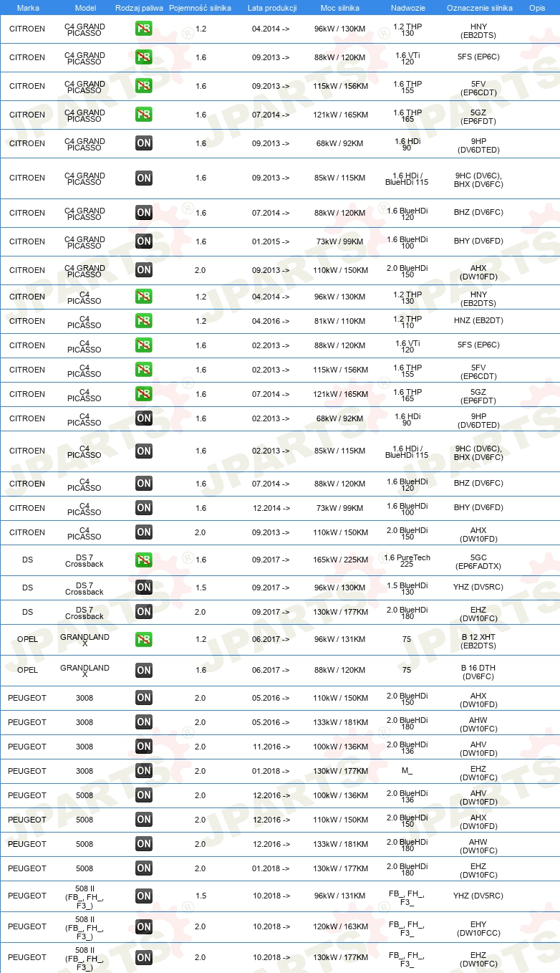560x973 pixels.
Task: Click the Nadwozie column header
Action: (x=407, y=7)
